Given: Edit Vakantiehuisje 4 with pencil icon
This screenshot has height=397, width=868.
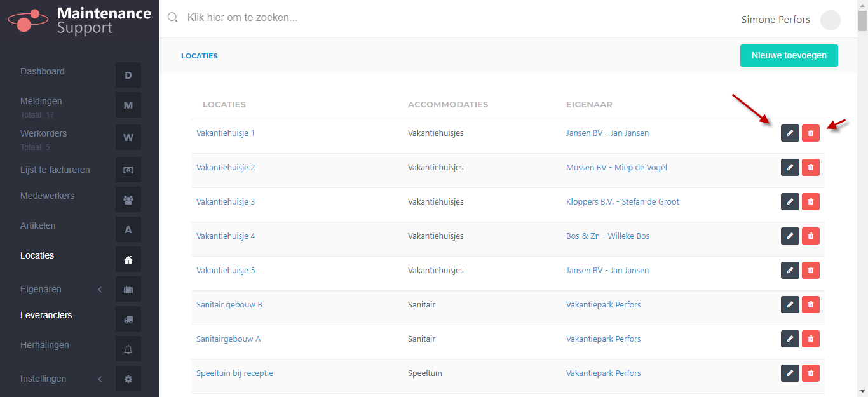Looking at the screenshot, I should click(x=790, y=236).
